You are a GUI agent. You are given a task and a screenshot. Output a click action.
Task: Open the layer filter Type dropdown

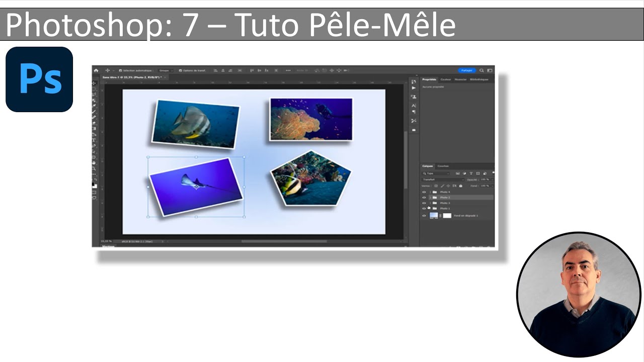pyautogui.click(x=436, y=173)
